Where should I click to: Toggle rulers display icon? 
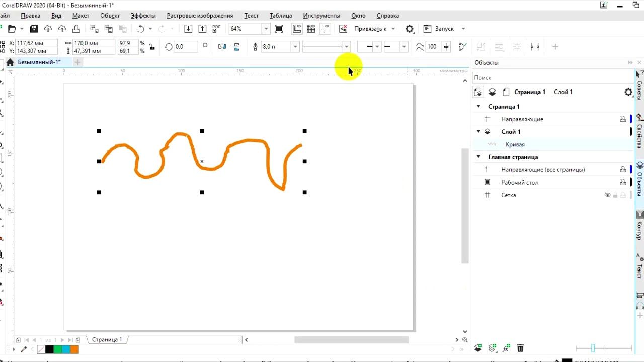[297, 29]
